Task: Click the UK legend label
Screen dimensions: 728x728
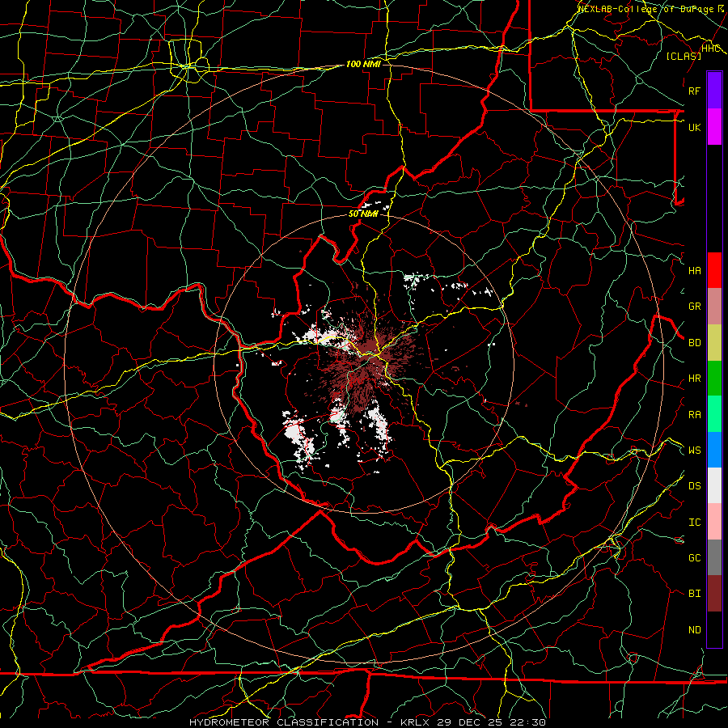Action: tap(694, 127)
